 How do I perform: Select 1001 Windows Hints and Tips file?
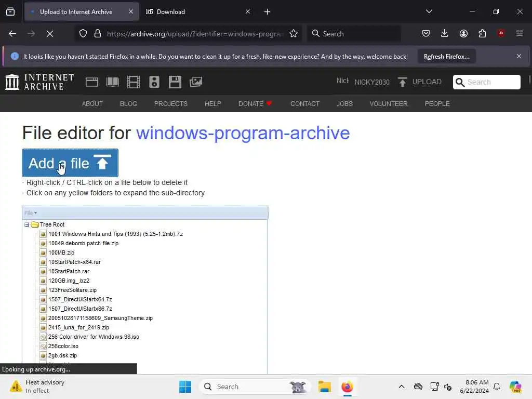(x=115, y=234)
